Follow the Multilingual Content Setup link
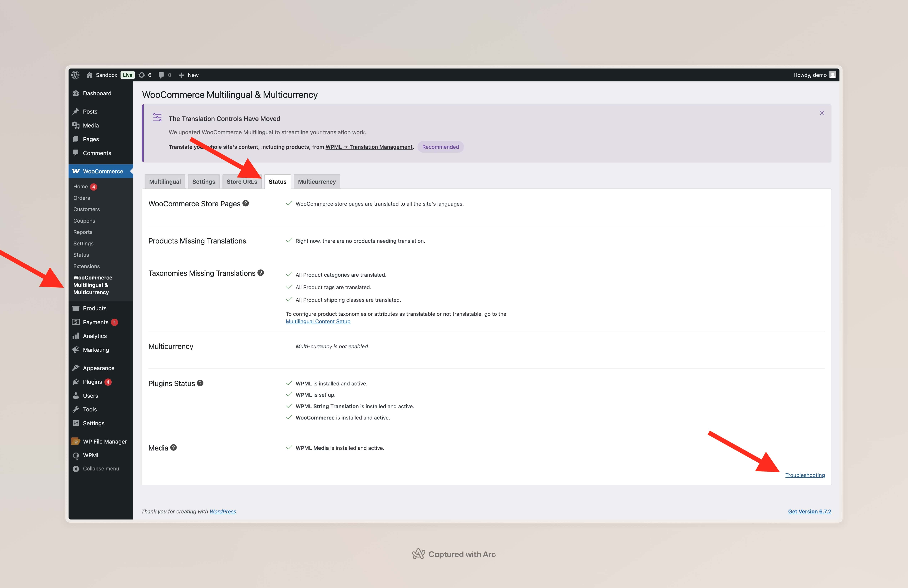Screen dimensions: 908x588 pyautogui.click(x=318, y=321)
